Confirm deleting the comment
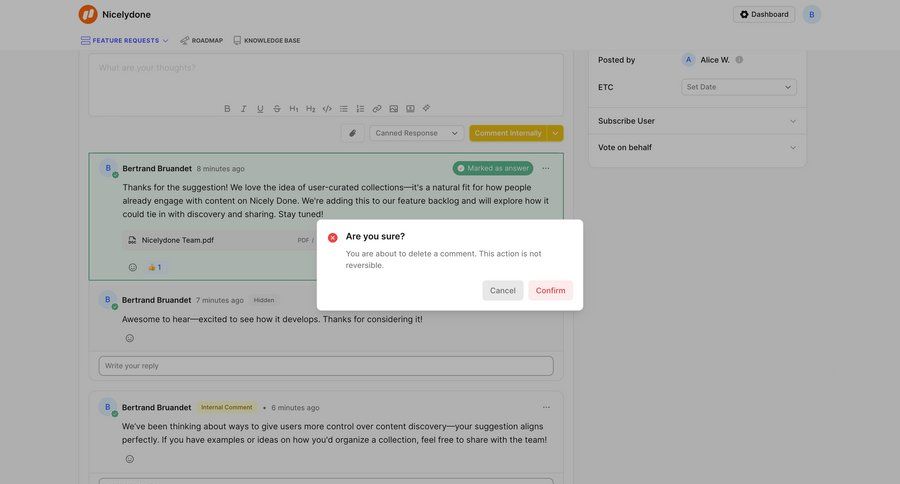 coord(550,291)
